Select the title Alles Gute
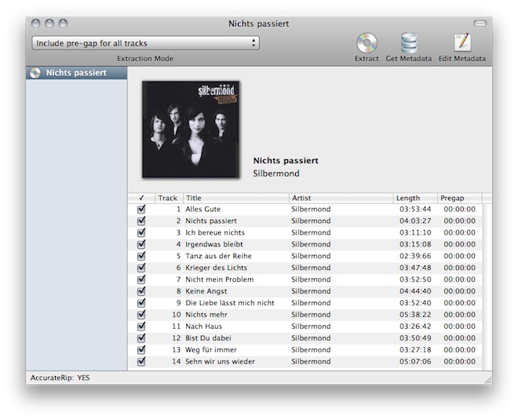Screen dimensions: 518x420 pos(202,209)
